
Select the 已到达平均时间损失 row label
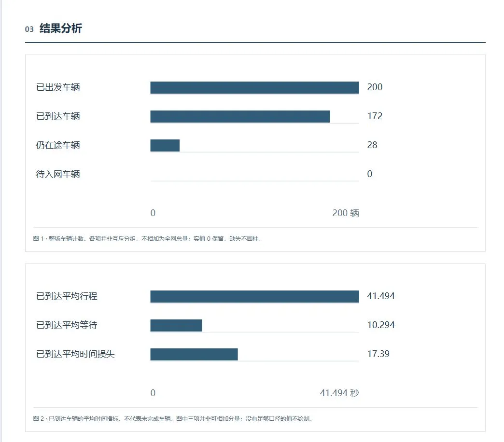75,354
